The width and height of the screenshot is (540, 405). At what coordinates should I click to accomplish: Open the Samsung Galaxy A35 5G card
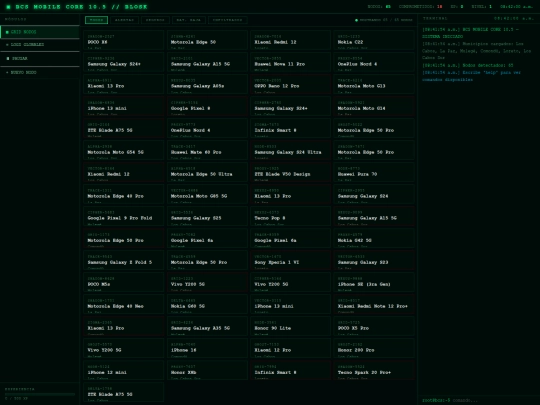(x=207, y=326)
